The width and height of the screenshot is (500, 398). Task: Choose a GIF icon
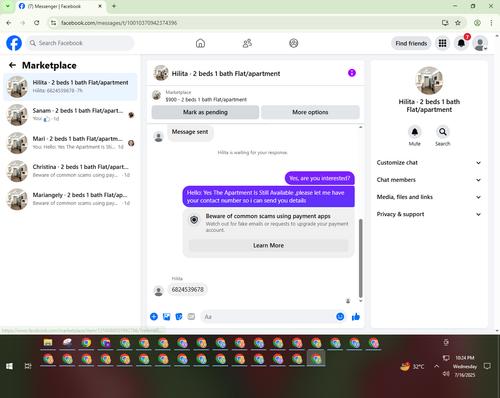191,317
